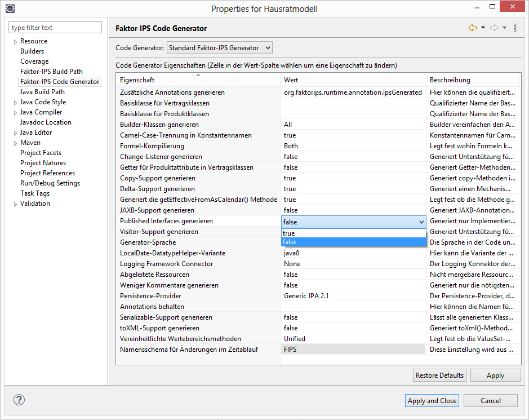The height and width of the screenshot is (420, 529).
Task: Select Builders in the properties tree
Action: pyautogui.click(x=32, y=51)
